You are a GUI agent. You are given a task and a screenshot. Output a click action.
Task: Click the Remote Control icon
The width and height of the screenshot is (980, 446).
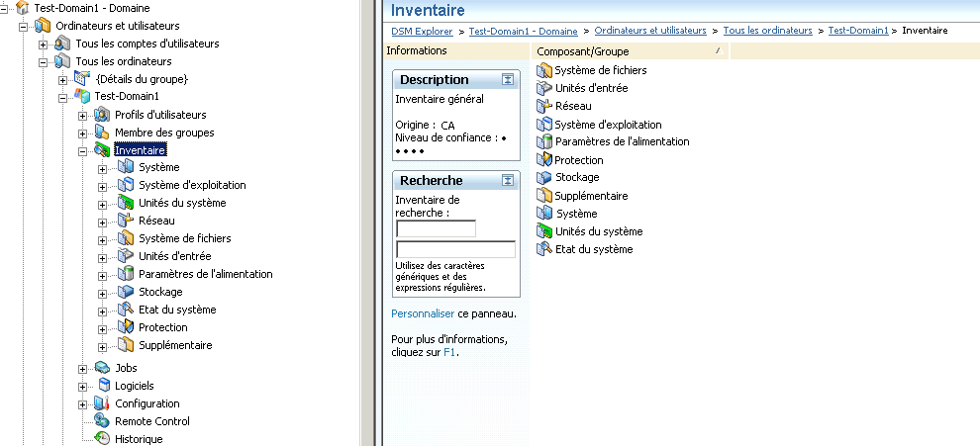(102, 421)
